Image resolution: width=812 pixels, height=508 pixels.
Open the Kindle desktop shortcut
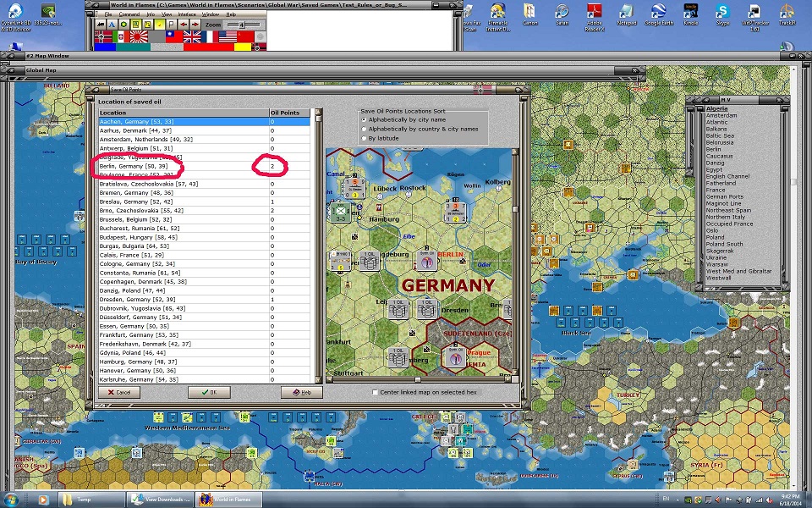pos(691,15)
